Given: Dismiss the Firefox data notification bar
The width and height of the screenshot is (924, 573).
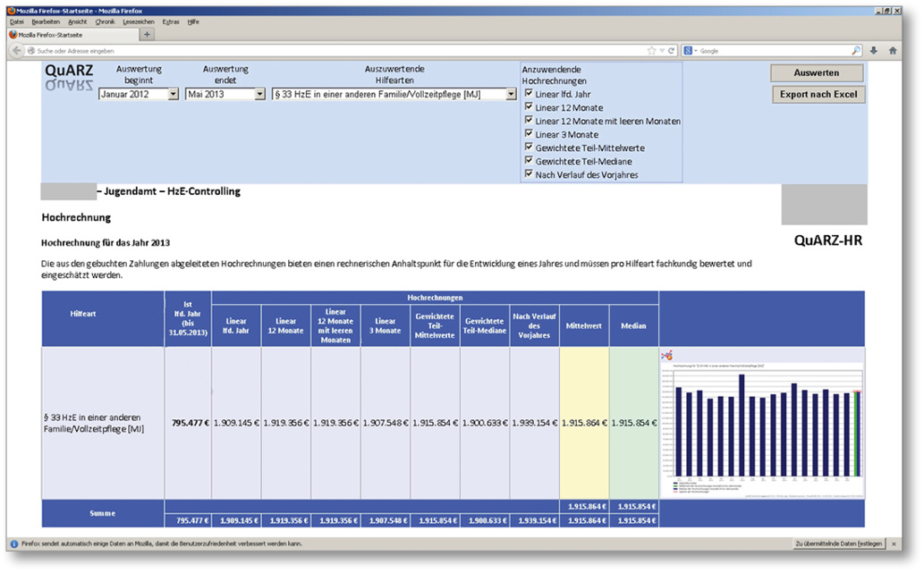Looking at the screenshot, I should point(894,544).
